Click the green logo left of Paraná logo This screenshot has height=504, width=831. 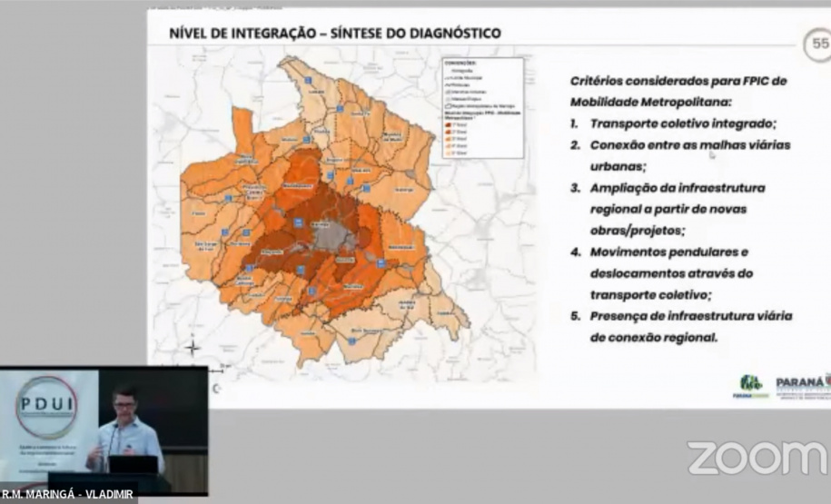751,386
